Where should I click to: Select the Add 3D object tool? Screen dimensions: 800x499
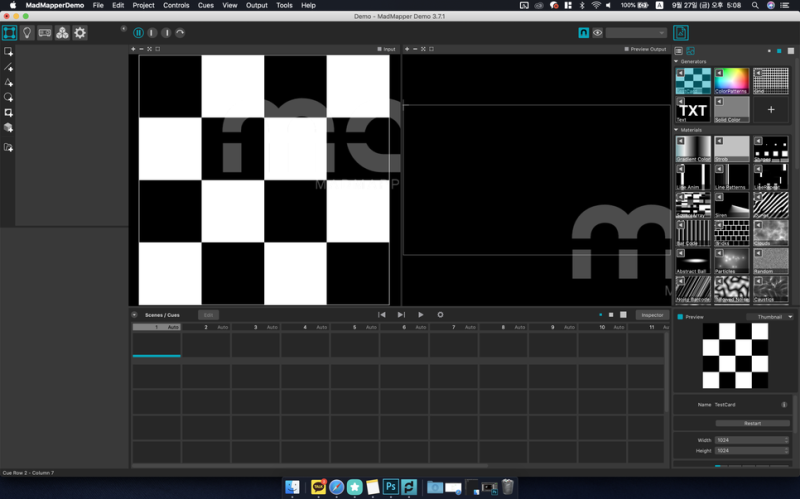(x=9, y=128)
